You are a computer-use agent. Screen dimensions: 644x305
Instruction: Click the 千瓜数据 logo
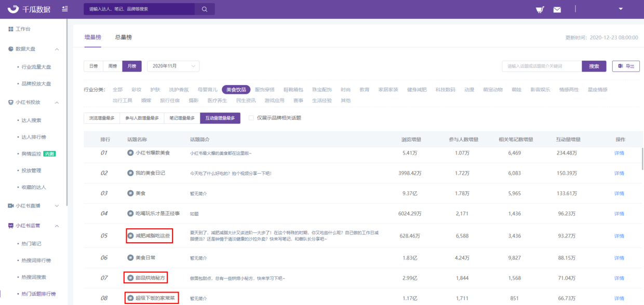coord(25,8)
